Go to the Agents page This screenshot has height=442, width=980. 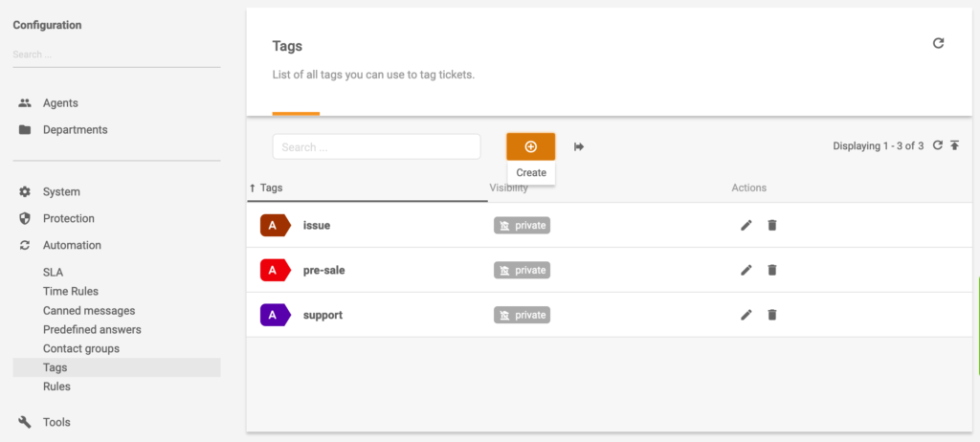(60, 103)
